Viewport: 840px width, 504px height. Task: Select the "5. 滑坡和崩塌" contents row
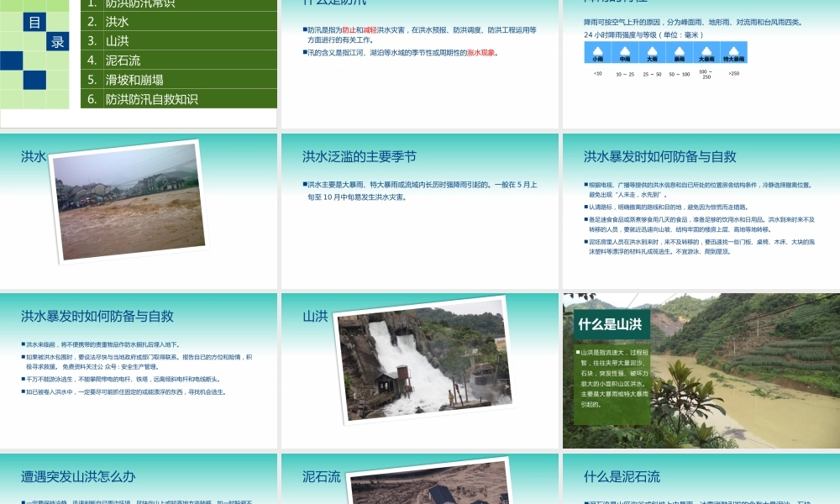pyautogui.click(x=179, y=79)
